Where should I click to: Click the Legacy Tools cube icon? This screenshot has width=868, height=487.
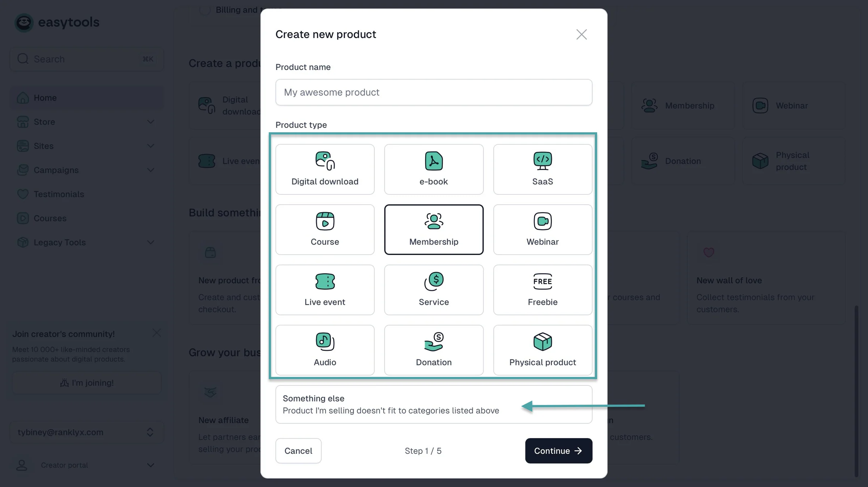23,242
